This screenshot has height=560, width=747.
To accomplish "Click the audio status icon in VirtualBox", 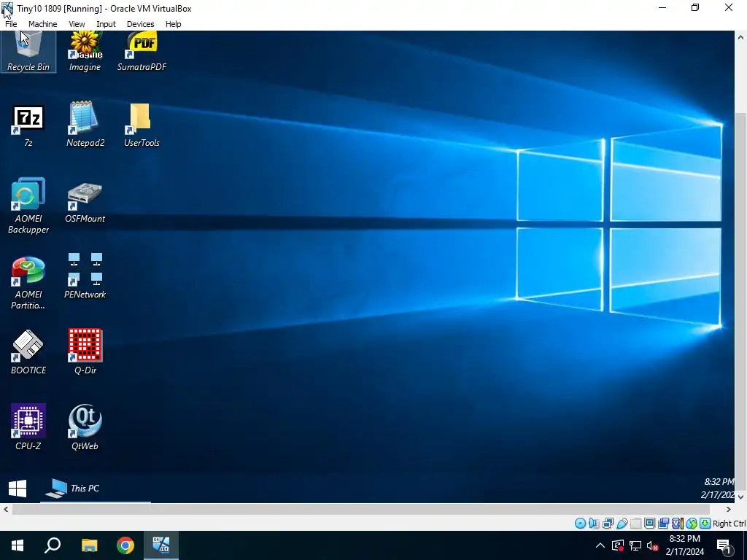I will (x=594, y=524).
